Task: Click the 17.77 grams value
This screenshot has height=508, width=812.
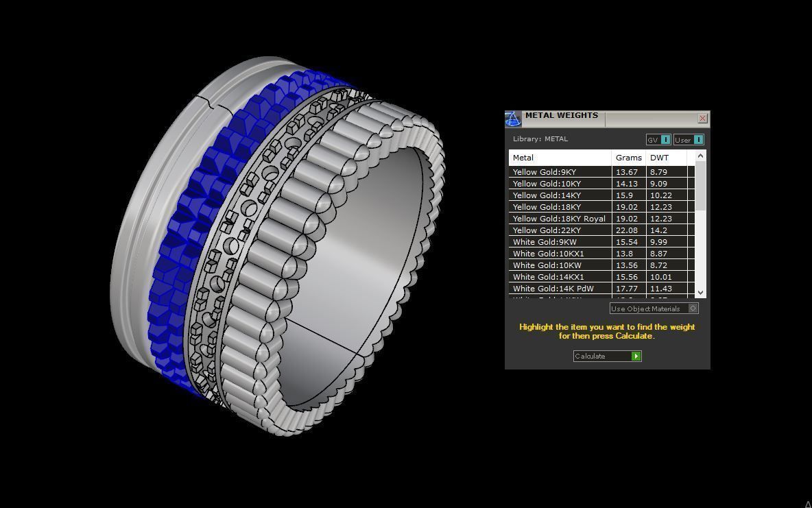Action: pos(627,289)
